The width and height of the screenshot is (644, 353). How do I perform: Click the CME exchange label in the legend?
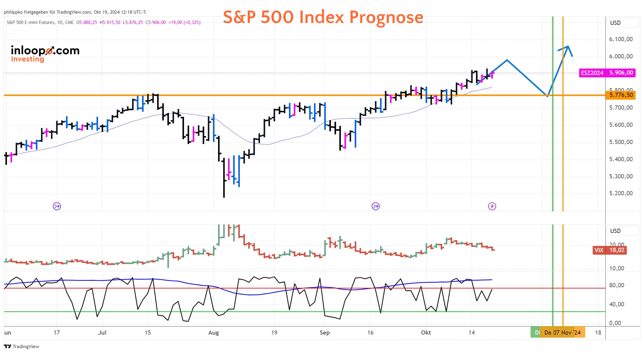tap(69, 23)
